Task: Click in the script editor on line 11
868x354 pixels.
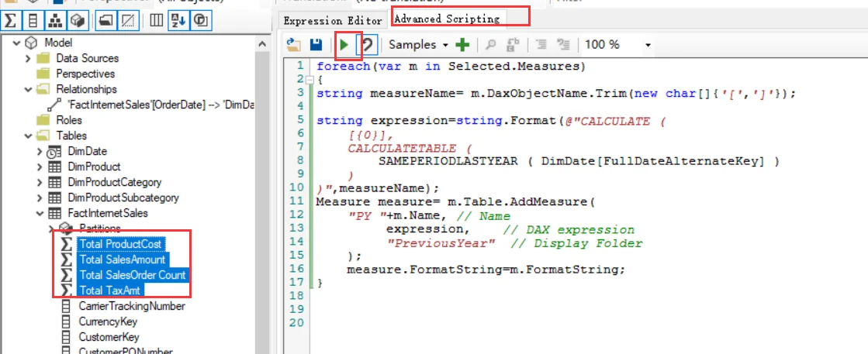Action: (454, 202)
